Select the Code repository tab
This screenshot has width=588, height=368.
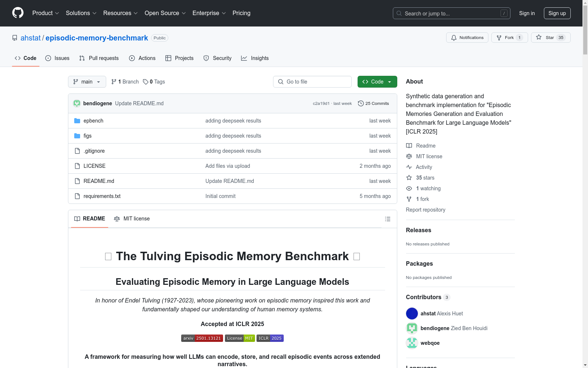click(26, 58)
